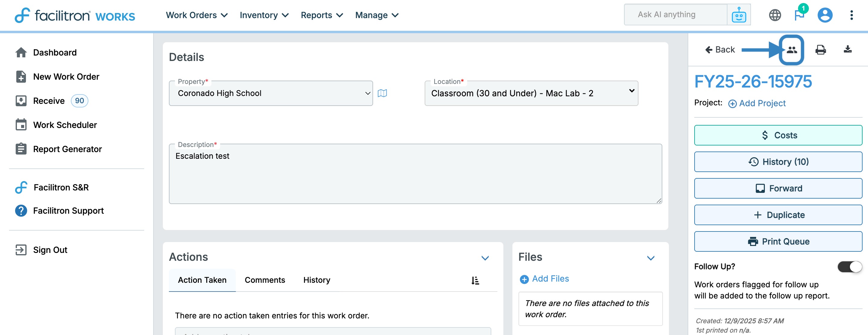Collapse the Files section chevron
Screen dimensions: 868x335
point(650,258)
